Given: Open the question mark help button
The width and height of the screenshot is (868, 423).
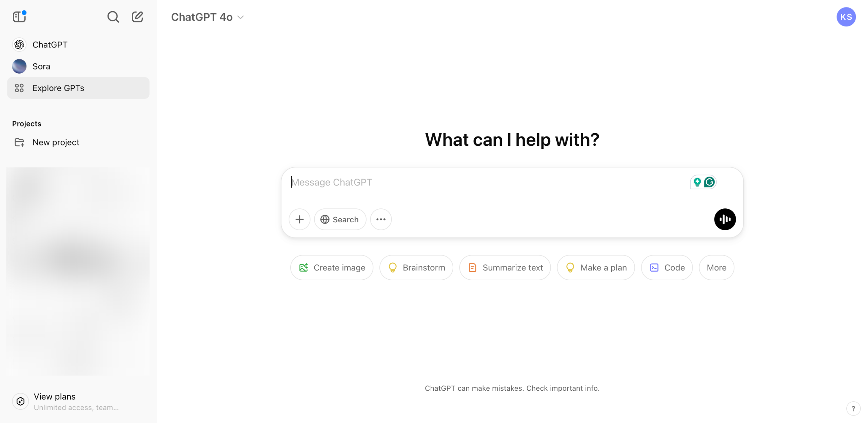Looking at the screenshot, I should pyautogui.click(x=853, y=408).
